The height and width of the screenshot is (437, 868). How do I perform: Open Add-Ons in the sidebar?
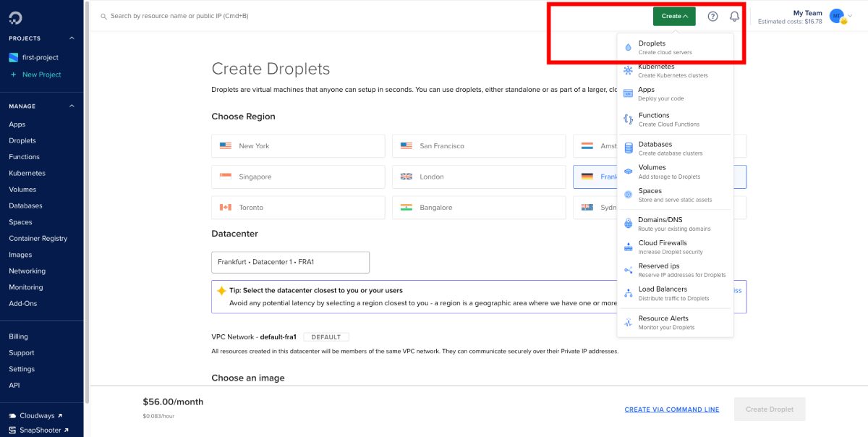[22, 304]
